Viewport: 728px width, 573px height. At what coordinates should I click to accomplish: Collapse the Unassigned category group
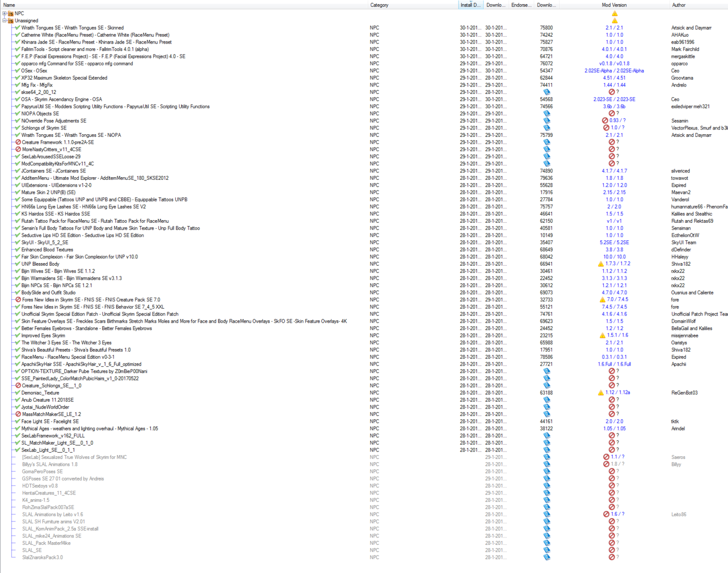[x=4, y=21]
